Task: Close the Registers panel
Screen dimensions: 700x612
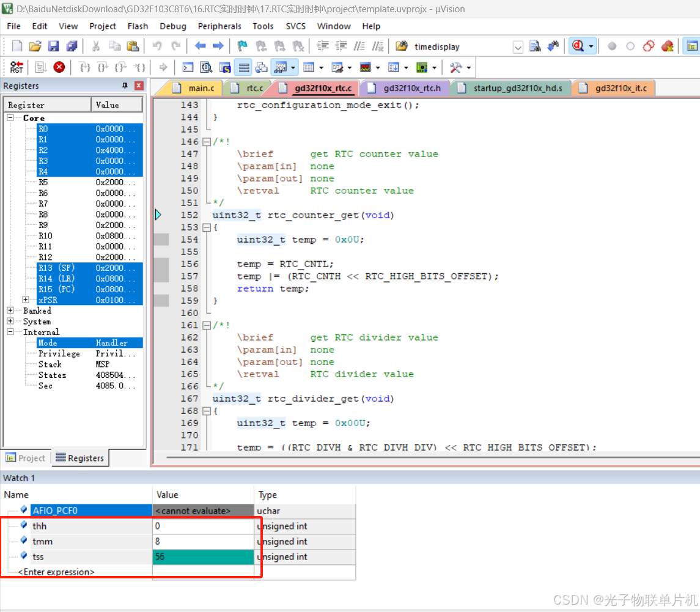Action: pyautogui.click(x=139, y=86)
